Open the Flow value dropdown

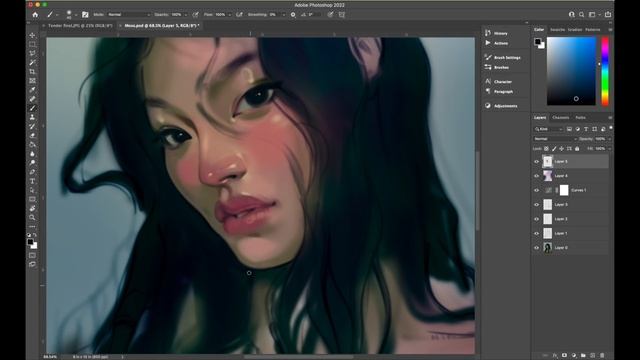pyautogui.click(x=230, y=15)
